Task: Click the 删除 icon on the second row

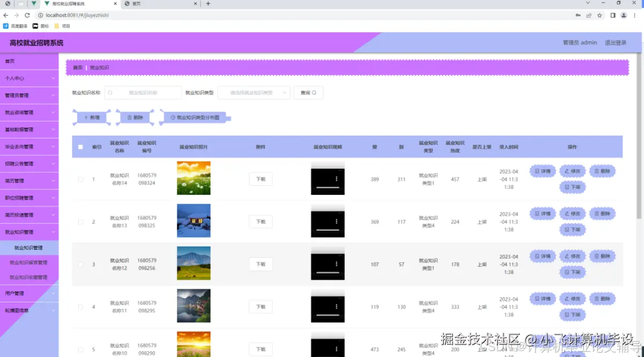Action: coord(603,213)
